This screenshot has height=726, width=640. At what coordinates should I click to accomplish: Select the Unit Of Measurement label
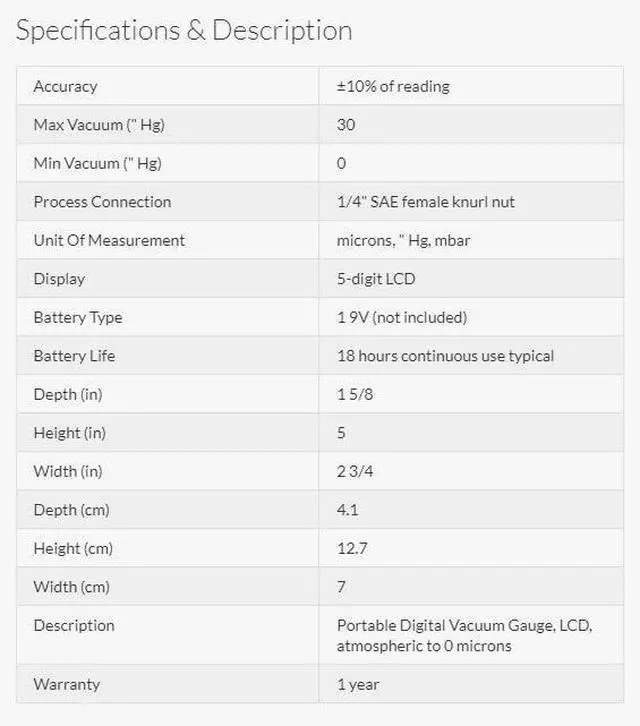(109, 240)
